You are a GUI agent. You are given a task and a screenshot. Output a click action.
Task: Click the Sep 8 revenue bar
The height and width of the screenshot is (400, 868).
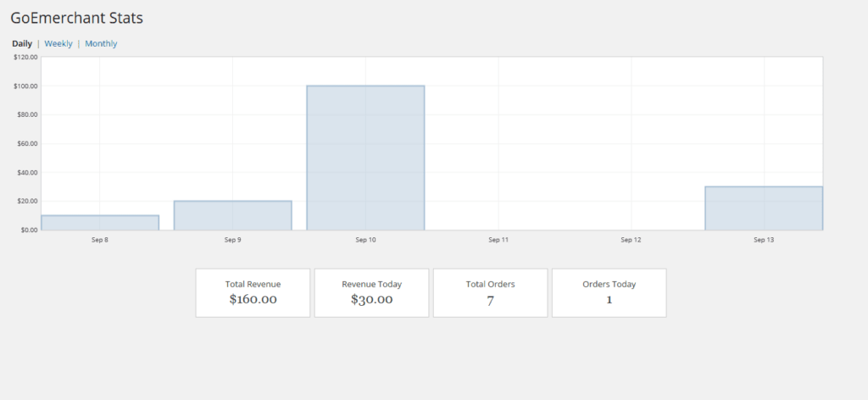coord(100,222)
